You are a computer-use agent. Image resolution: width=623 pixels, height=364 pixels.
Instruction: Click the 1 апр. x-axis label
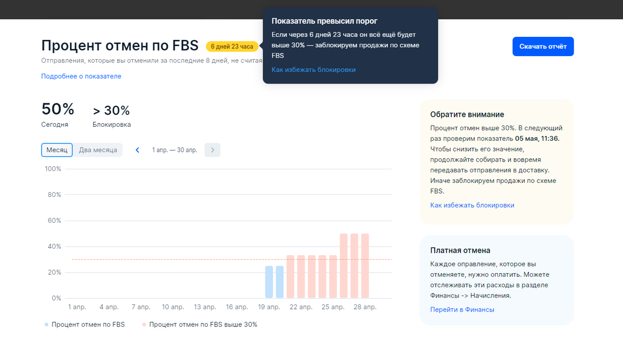click(x=77, y=307)
